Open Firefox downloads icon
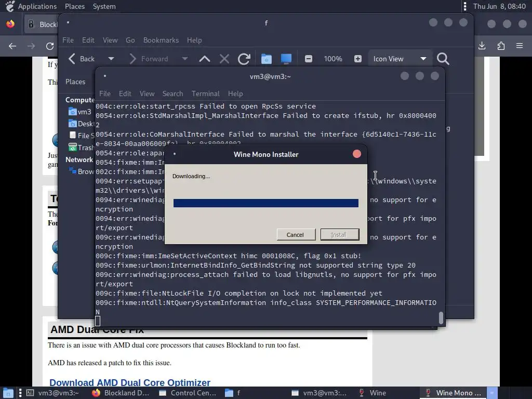 pos(482,46)
